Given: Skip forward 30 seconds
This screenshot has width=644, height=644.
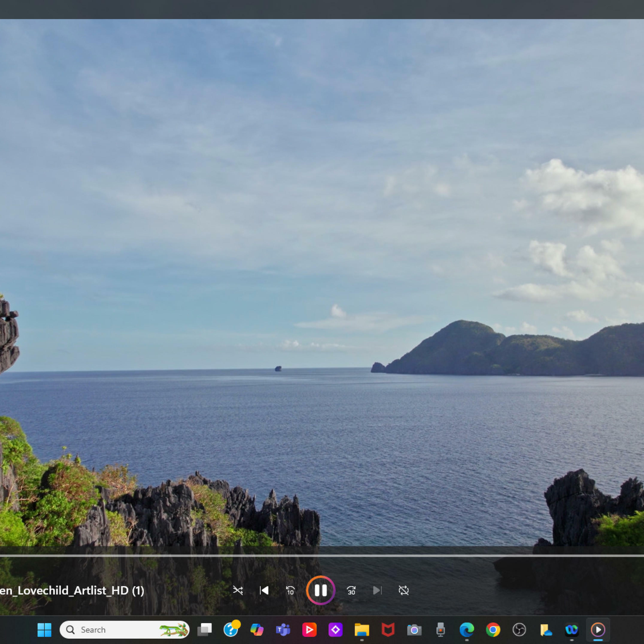Looking at the screenshot, I should 351,591.
